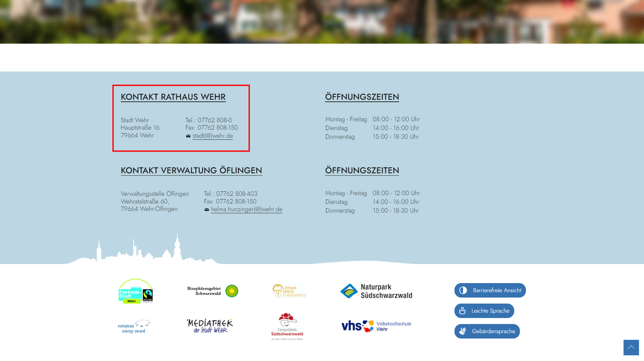The image size is (644, 361).
Task: Click the stadt(@)wehr.de email link
Action: pyautogui.click(x=213, y=136)
